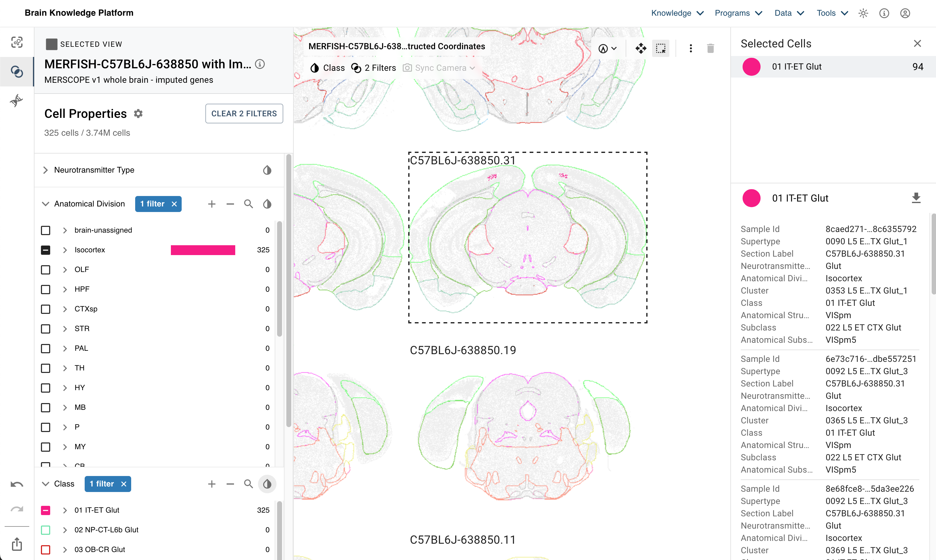
Task: Open the Tools menu
Action: (x=832, y=13)
